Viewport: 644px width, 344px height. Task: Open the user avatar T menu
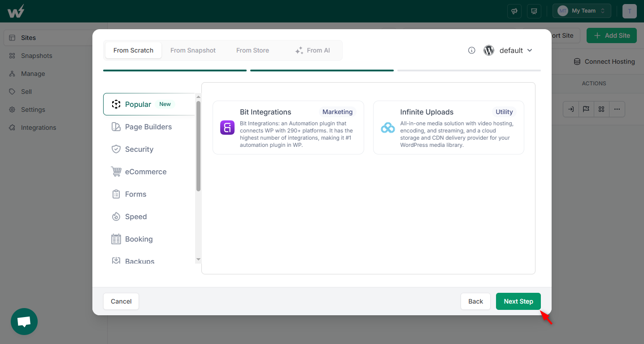click(x=630, y=11)
